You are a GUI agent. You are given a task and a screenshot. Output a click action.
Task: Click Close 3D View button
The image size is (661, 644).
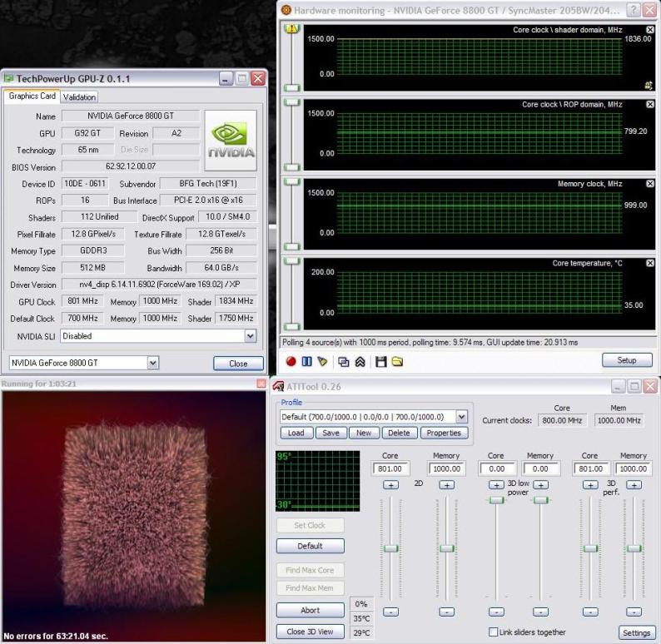click(x=311, y=632)
